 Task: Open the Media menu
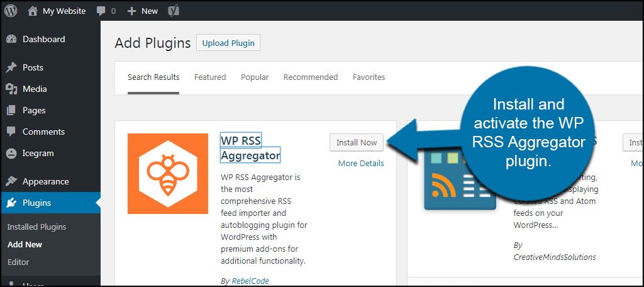click(x=35, y=89)
